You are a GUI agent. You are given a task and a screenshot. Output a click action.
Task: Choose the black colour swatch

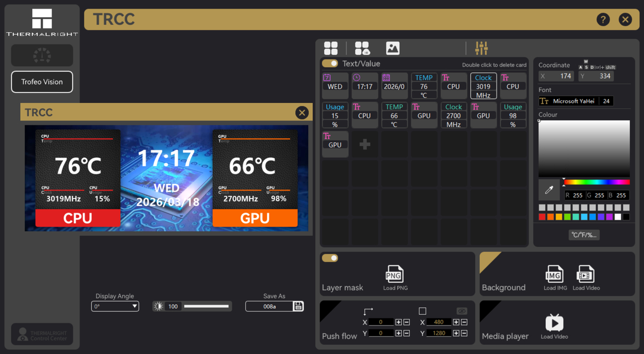[x=626, y=217]
